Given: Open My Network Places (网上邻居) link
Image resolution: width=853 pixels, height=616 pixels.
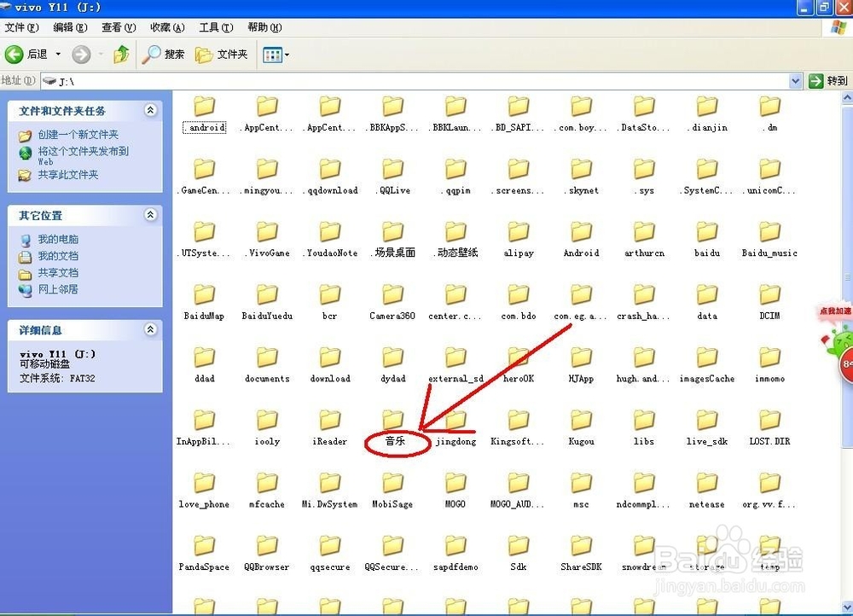Looking at the screenshot, I should pos(58,289).
